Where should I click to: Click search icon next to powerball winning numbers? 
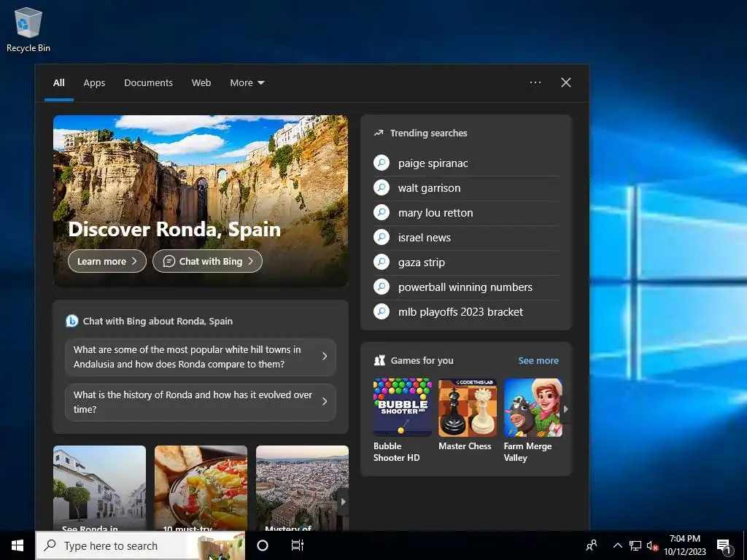pyautogui.click(x=382, y=287)
